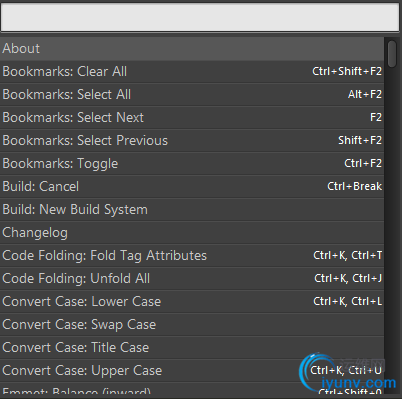Open the Changelog entry
This screenshot has width=402, height=399.
[192, 233]
